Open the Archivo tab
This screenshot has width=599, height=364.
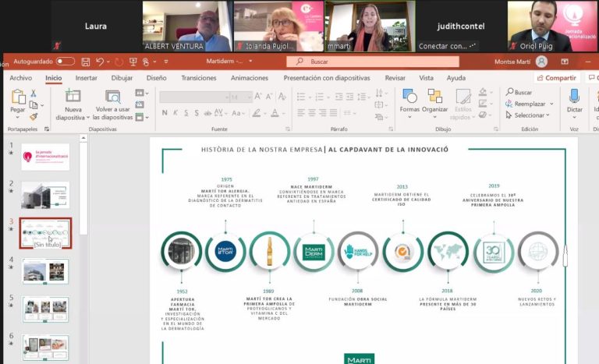(20, 78)
